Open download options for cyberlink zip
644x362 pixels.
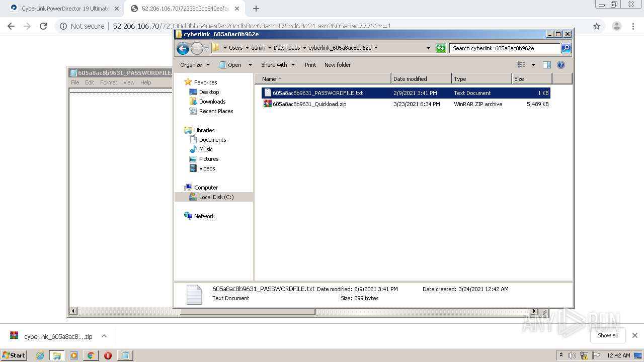tap(104, 336)
